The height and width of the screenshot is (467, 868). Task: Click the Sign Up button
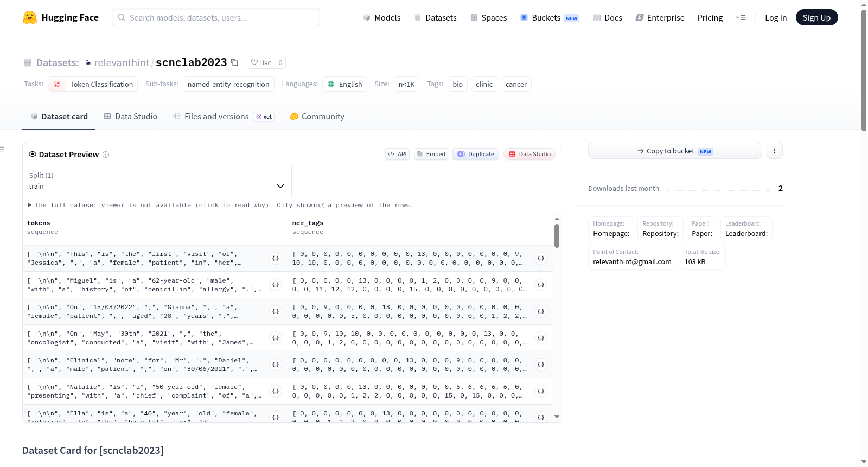[x=817, y=17]
